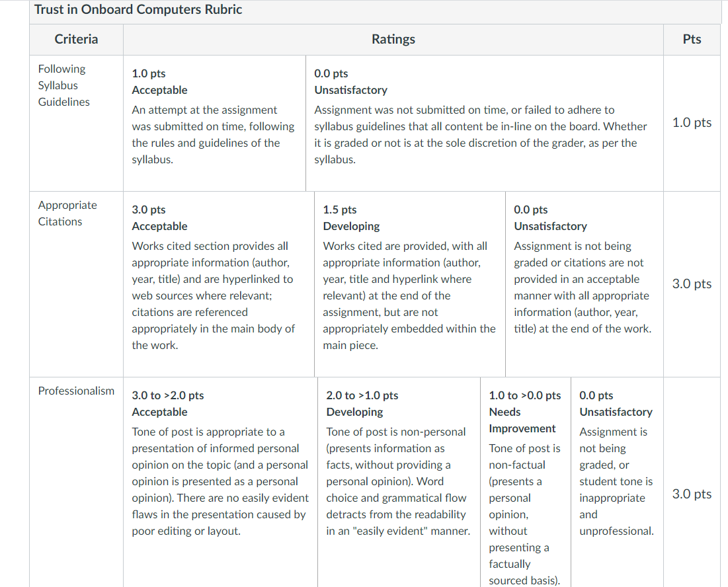Choose 3.0 pts Acceptable citations rating
The image size is (728, 587).
point(219,284)
